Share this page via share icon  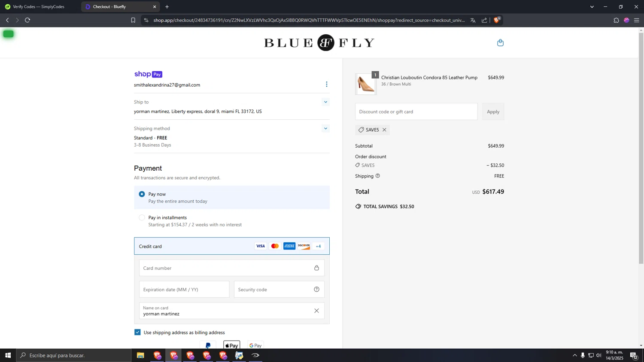point(484,20)
